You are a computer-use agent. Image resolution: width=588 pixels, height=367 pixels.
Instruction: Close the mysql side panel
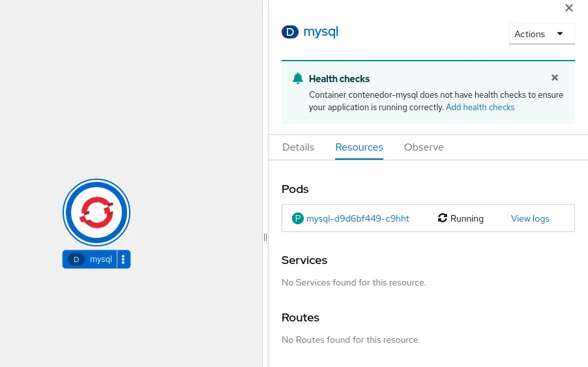(x=569, y=8)
